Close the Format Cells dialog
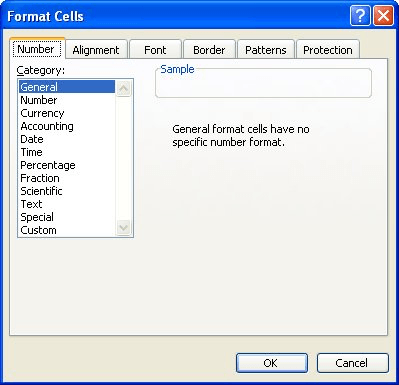Image resolution: width=399 pixels, height=385 pixels. tap(383, 15)
